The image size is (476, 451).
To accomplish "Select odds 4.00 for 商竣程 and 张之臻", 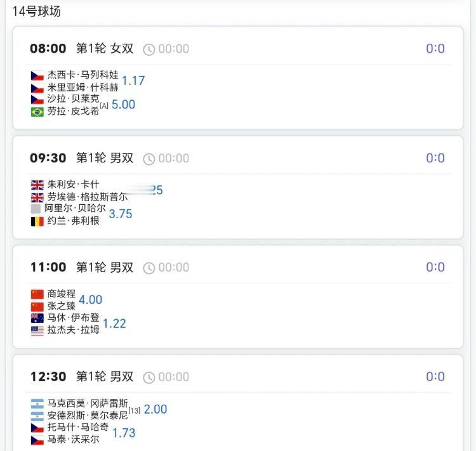I will [90, 299].
